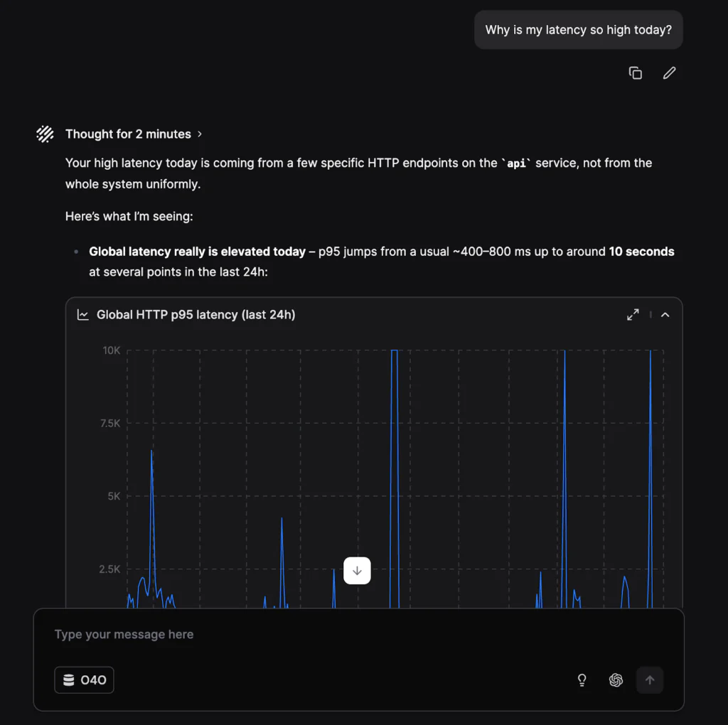Click the striped assistant logo icon

coord(45,134)
